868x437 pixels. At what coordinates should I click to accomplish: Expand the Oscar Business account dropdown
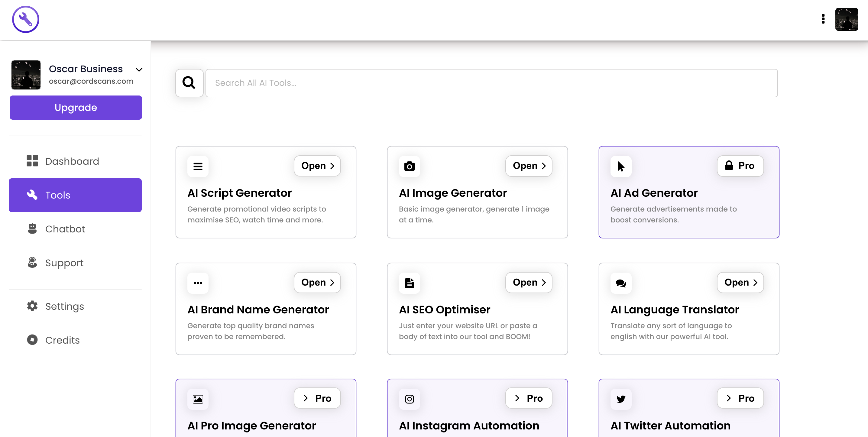pos(139,70)
